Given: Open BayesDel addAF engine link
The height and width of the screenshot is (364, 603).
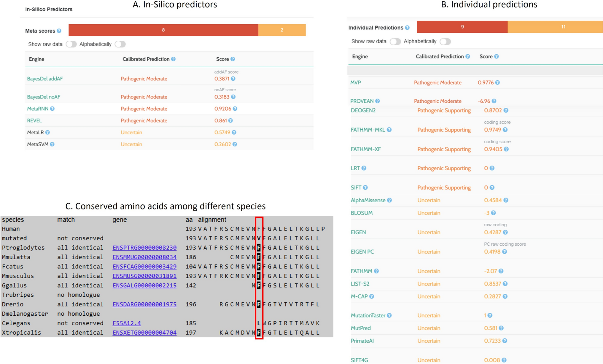Looking at the screenshot, I should 45,79.
